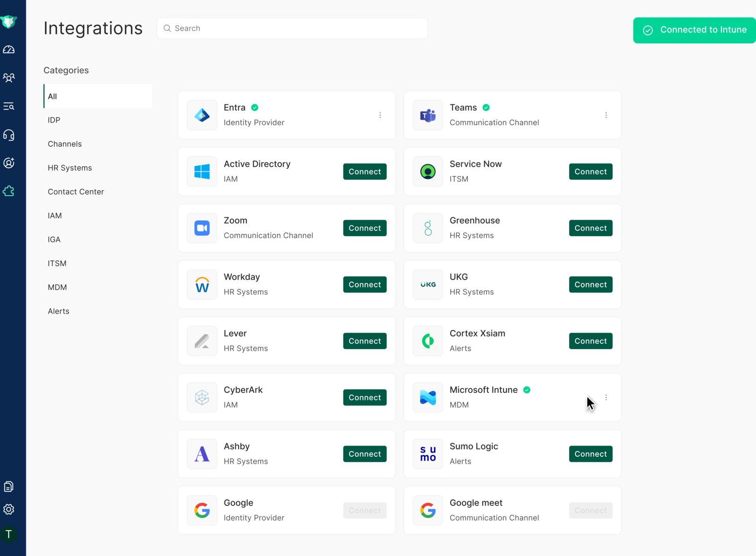Image resolution: width=756 pixels, height=556 pixels.
Task: Connect the UKG integration
Action: coord(591,284)
